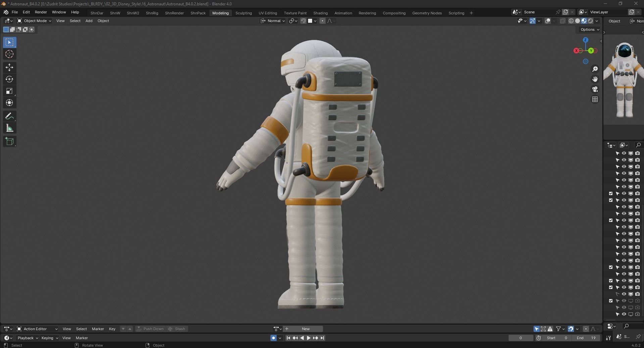This screenshot has width=644, height=348.
Task: Toggle only show selected in Action Editor
Action: pos(537,329)
